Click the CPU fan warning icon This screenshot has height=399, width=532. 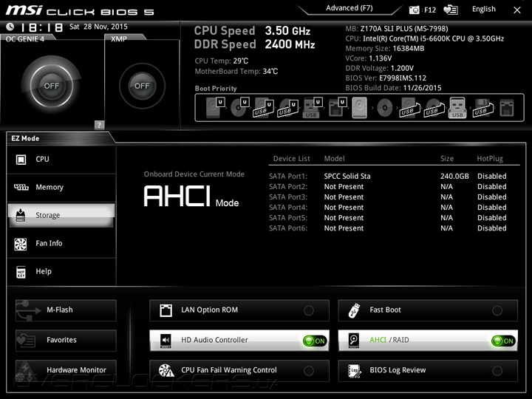[x=166, y=370]
